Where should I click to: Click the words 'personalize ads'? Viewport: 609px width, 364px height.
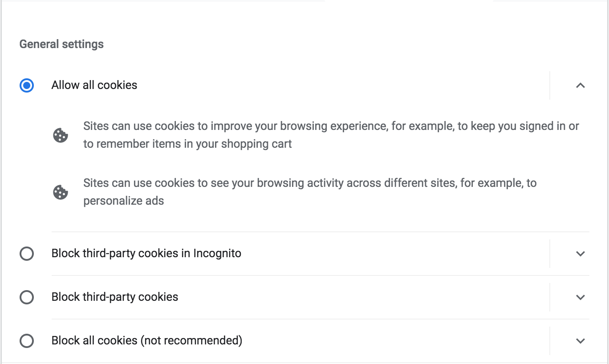124,201
